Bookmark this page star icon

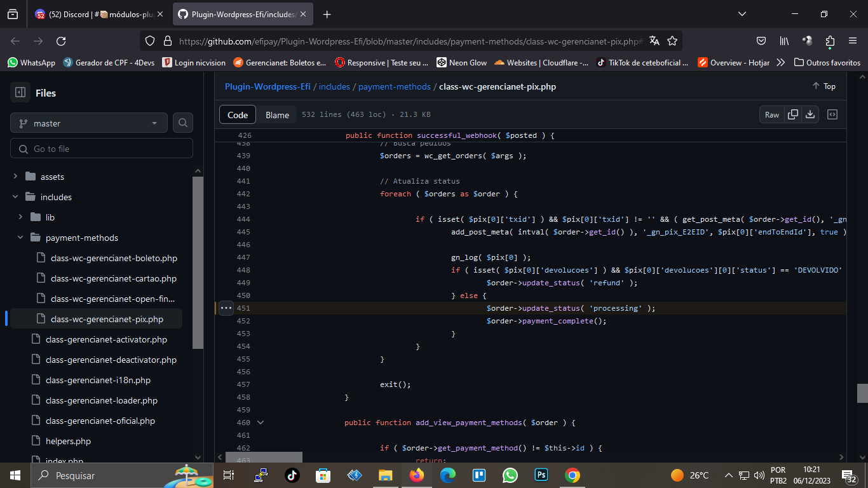(672, 41)
